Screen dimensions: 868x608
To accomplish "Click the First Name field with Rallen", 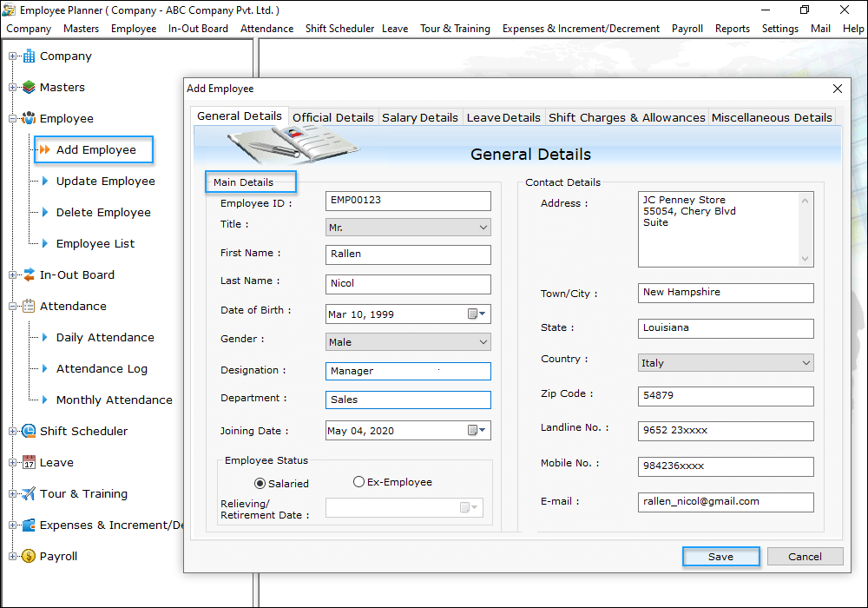I will 408,254.
